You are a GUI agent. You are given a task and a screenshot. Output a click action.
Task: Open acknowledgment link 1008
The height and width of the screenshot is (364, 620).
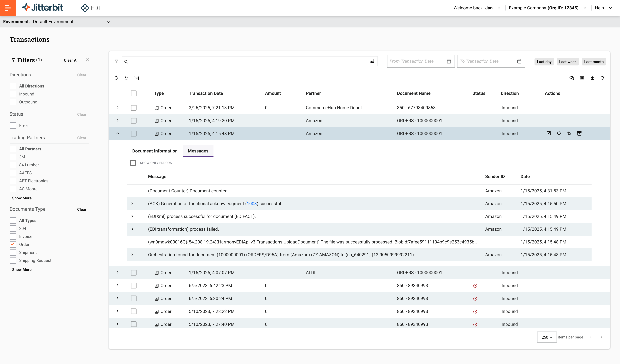(x=252, y=204)
